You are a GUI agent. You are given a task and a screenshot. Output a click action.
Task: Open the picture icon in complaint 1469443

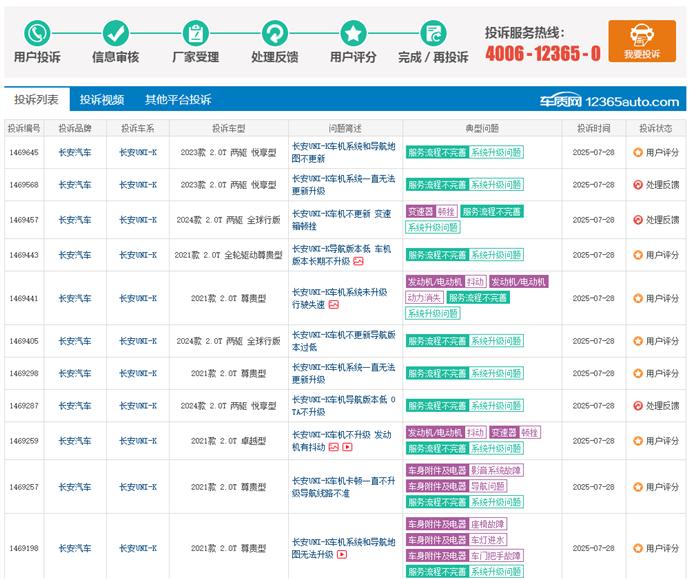(x=358, y=262)
